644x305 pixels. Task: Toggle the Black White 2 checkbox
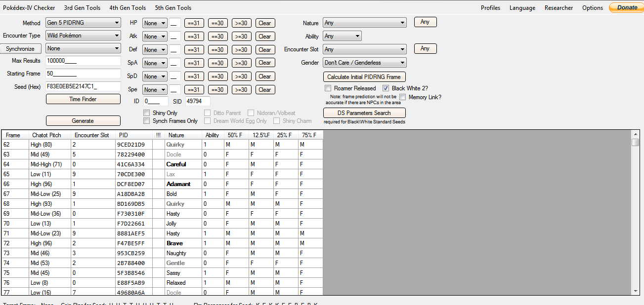[x=386, y=88]
